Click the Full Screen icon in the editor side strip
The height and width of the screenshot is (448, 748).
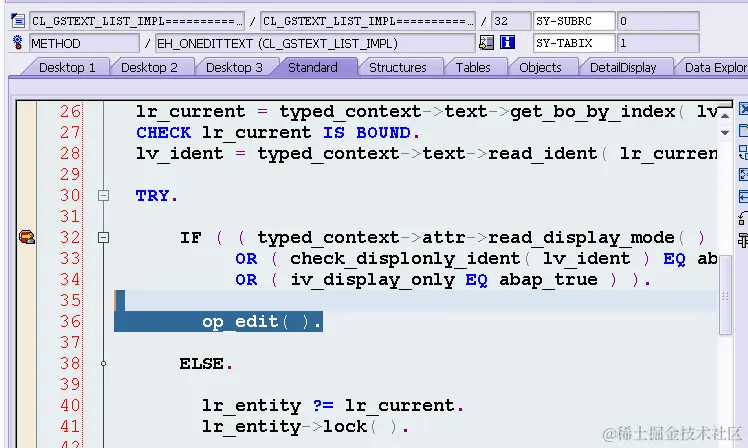point(743,175)
